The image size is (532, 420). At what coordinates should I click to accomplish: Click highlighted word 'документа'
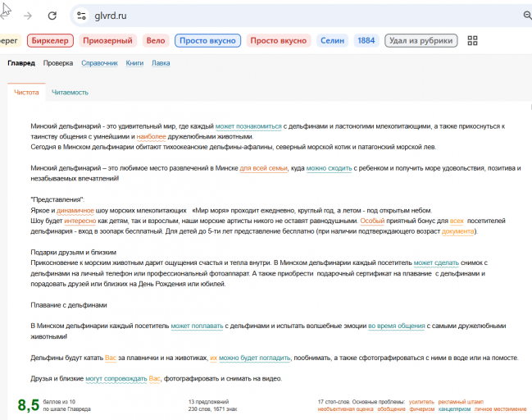pos(457,231)
